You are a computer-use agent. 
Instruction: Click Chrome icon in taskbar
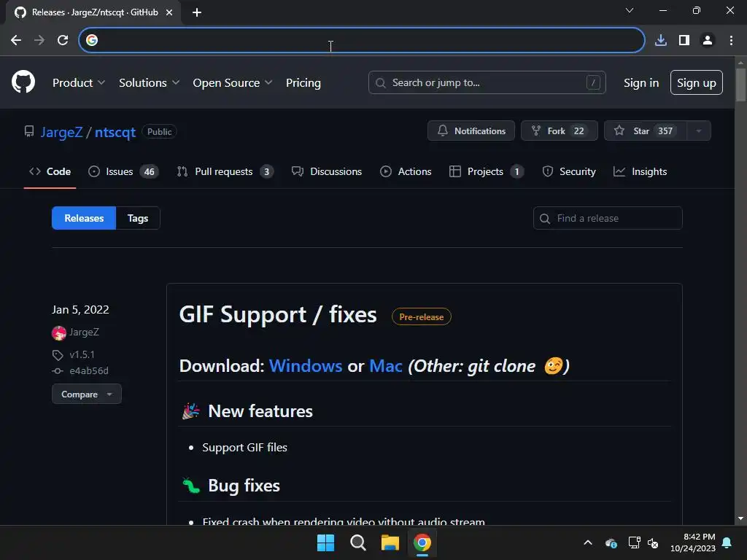click(422, 542)
